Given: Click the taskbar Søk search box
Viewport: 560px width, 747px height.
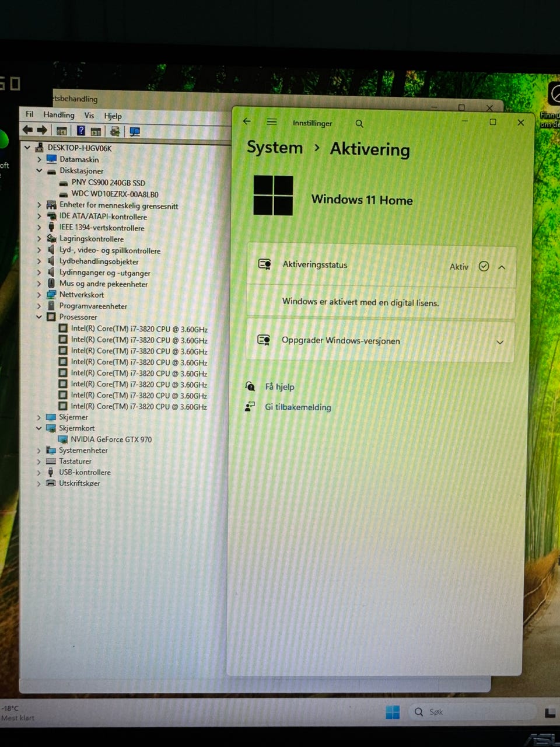Looking at the screenshot, I should click(471, 712).
